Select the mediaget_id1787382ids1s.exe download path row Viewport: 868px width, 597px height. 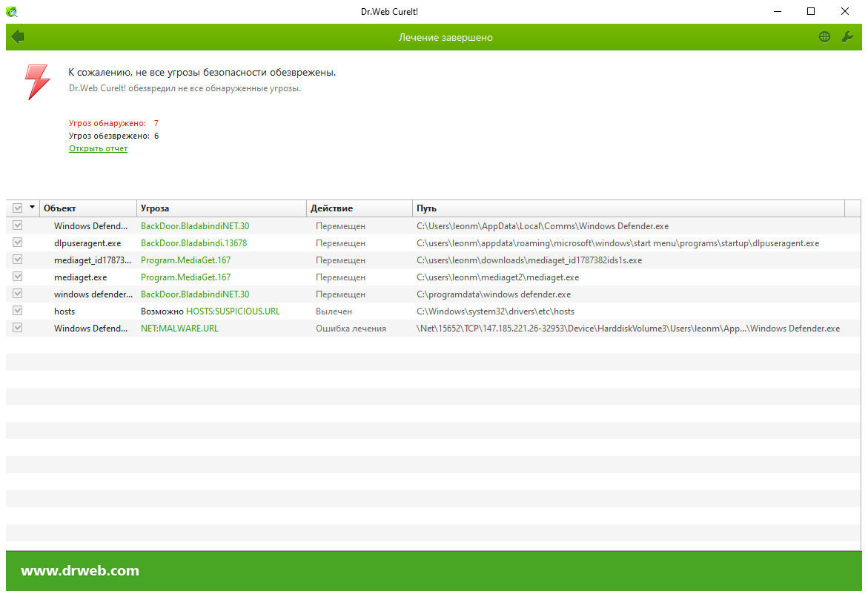pyautogui.click(x=529, y=260)
